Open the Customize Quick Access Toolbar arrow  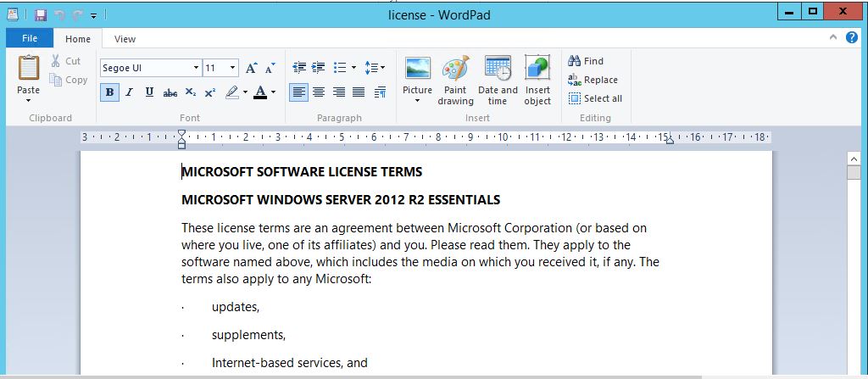point(93,15)
